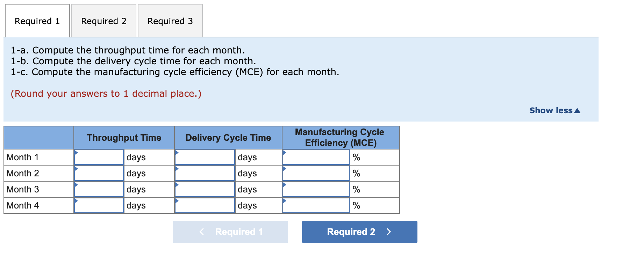Screen dimensions: 644x256
Task: Click Month 2 MCE percentage field
Action: click(x=315, y=173)
